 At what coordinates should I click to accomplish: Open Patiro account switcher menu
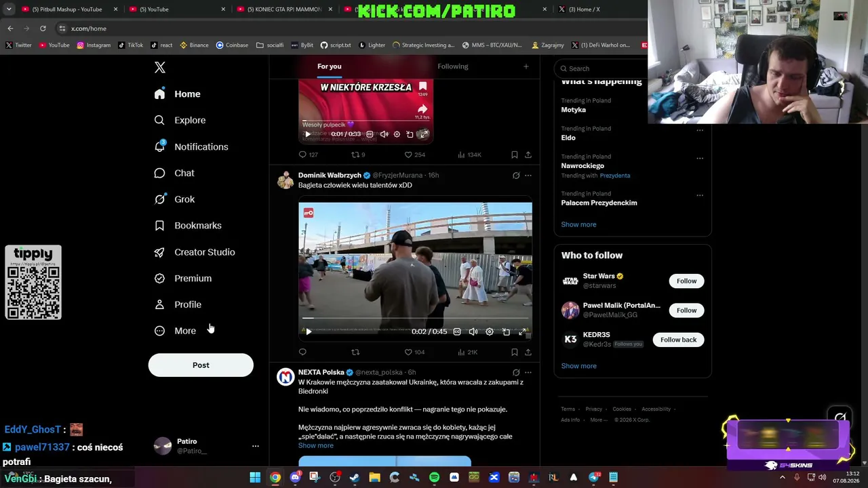206,446
